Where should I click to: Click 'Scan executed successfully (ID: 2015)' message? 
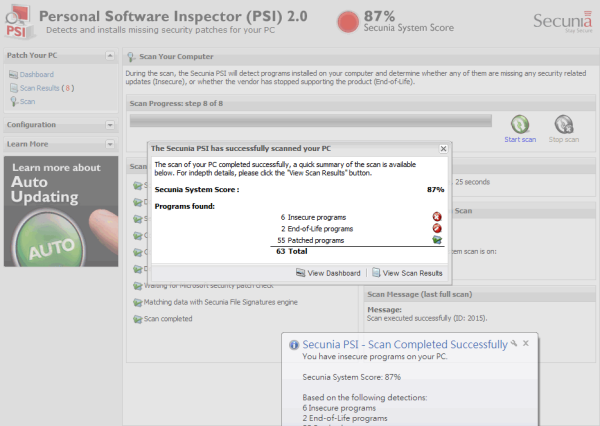click(427, 318)
